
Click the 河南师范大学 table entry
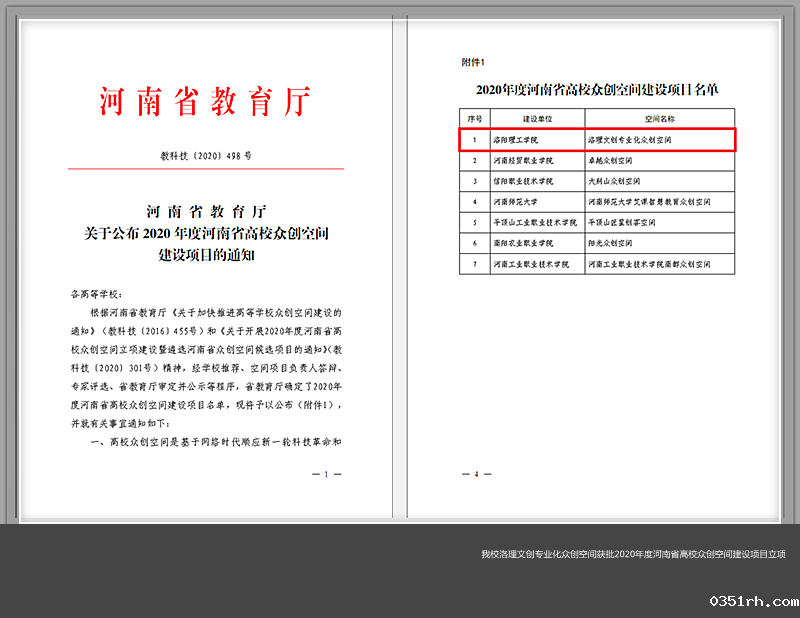coord(516,202)
